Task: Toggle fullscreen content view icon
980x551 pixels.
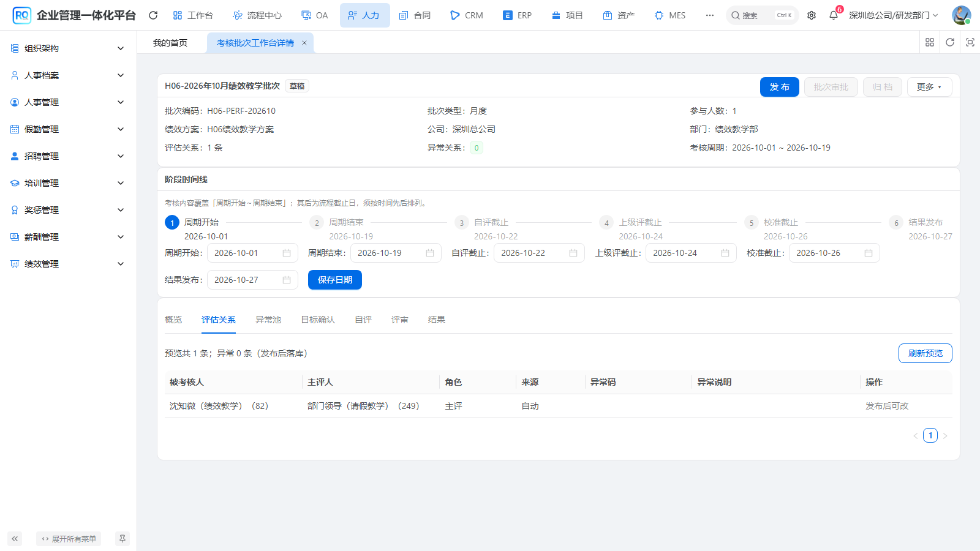Action: [970, 42]
